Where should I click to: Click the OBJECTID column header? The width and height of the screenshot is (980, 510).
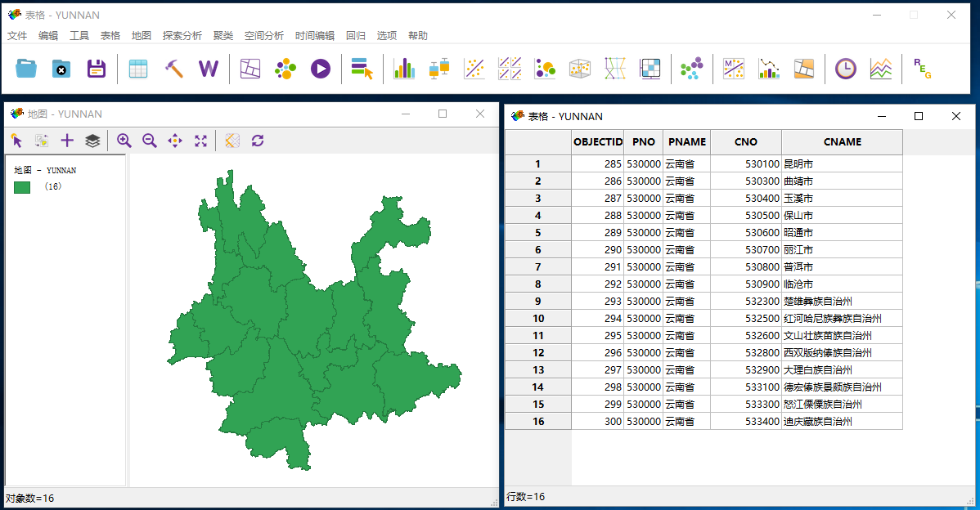tap(598, 141)
